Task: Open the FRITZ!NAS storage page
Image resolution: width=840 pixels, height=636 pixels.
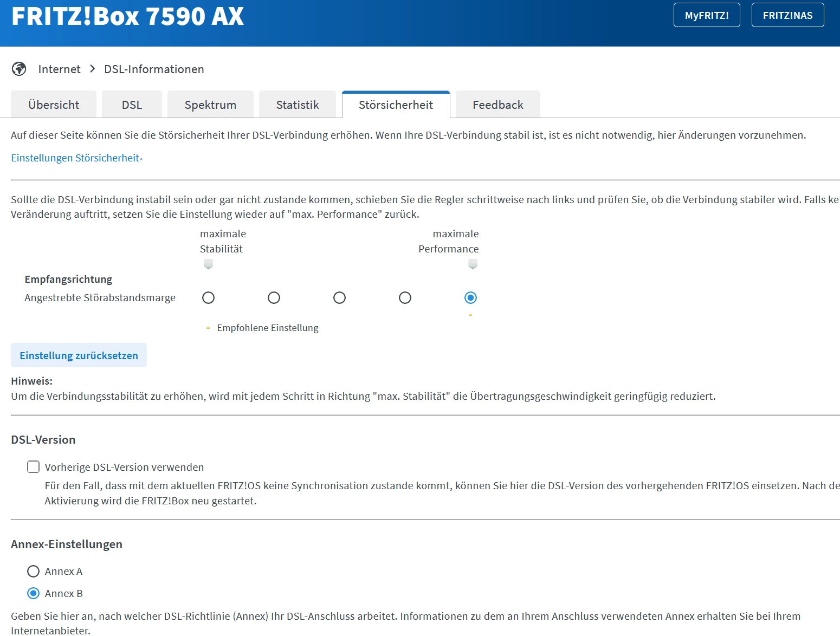Action: click(787, 15)
